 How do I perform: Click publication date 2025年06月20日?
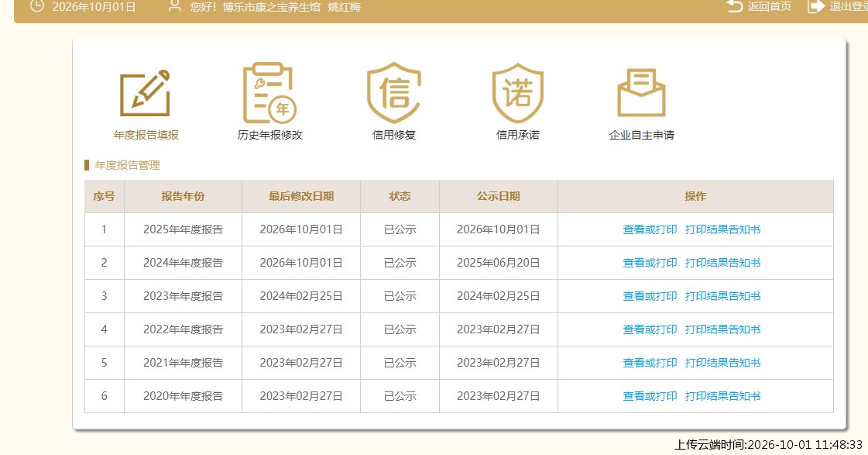[498, 263]
